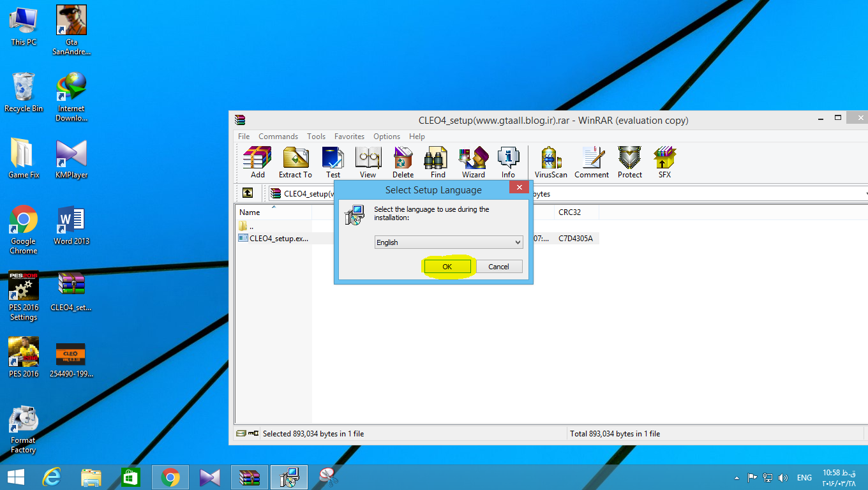The image size is (868, 490).
Task: Expand the English language dropdown
Action: pos(448,242)
